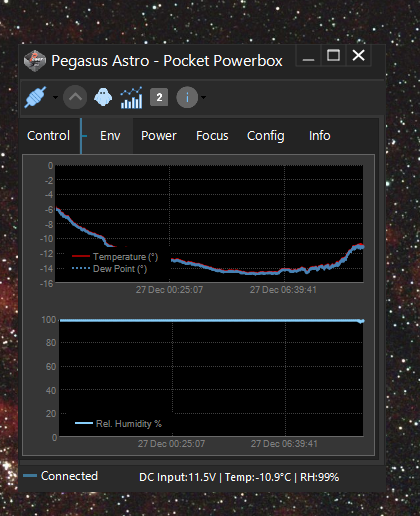Screen dimensions: 420x516
Task: Click the number 2 badge icon
Action: point(159,97)
